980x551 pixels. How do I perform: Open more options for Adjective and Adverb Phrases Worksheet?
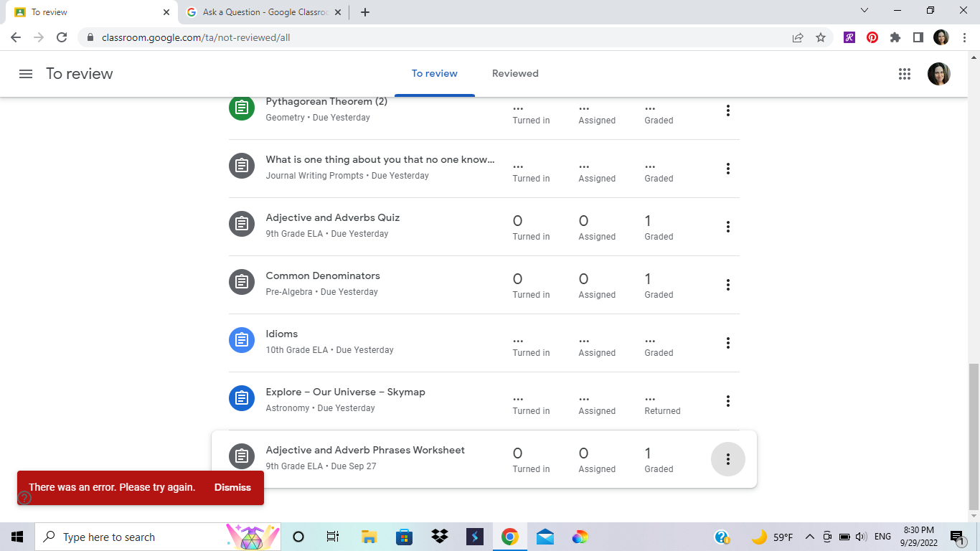[x=727, y=459]
